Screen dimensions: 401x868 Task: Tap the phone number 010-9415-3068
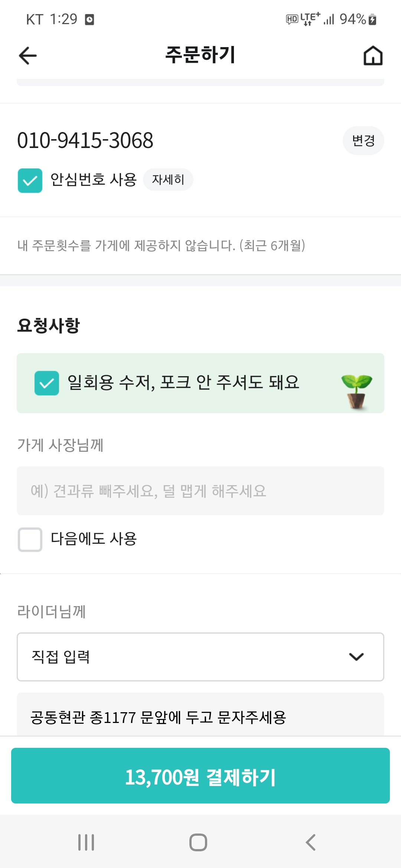[x=85, y=141]
